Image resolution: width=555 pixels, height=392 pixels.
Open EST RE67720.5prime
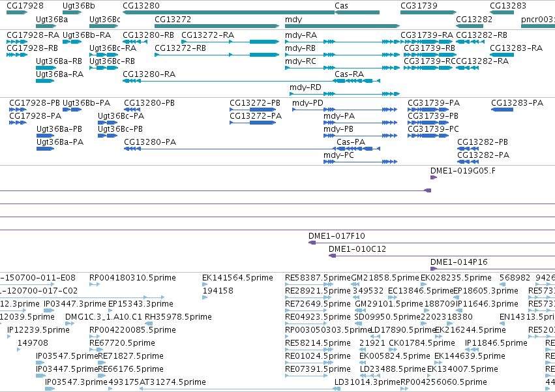coord(122,343)
